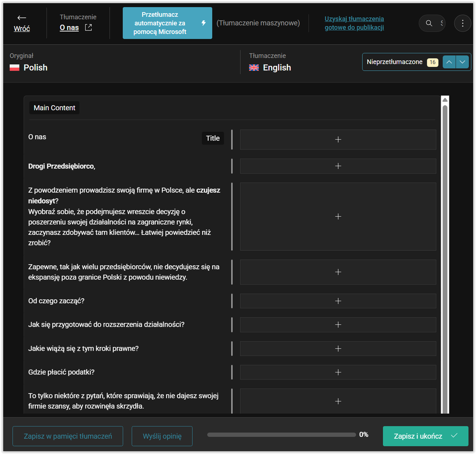
Task: Open O nas page via external link icon
Action: click(x=88, y=27)
